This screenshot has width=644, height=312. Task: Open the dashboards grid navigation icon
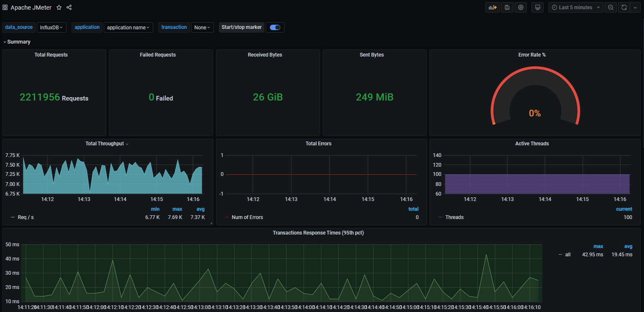coord(5,7)
